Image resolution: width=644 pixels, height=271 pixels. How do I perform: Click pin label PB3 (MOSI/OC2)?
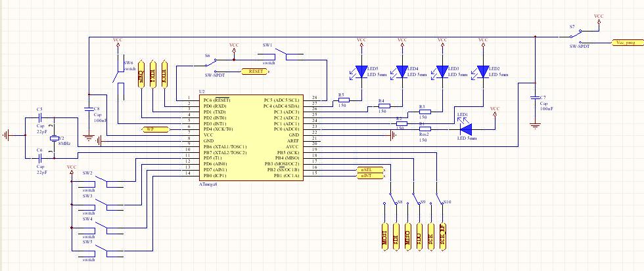coord(283,164)
